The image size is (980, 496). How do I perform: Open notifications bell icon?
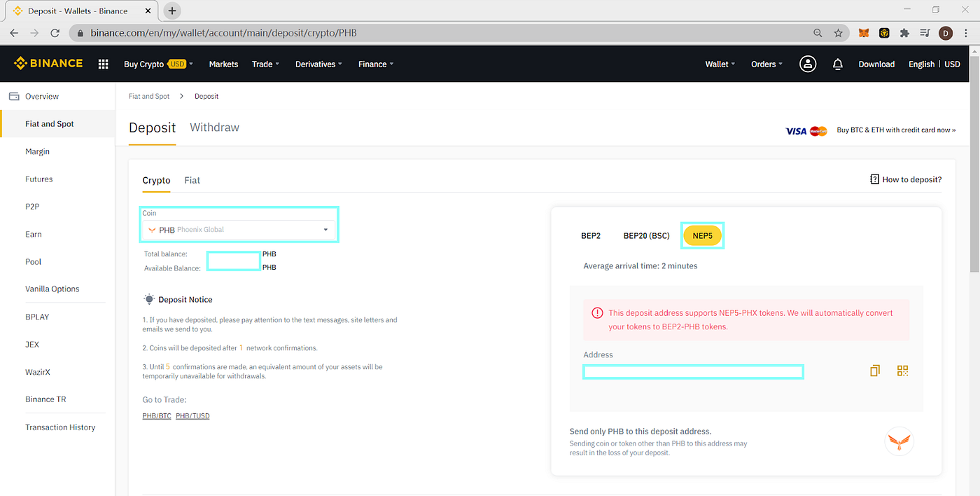pyautogui.click(x=837, y=64)
